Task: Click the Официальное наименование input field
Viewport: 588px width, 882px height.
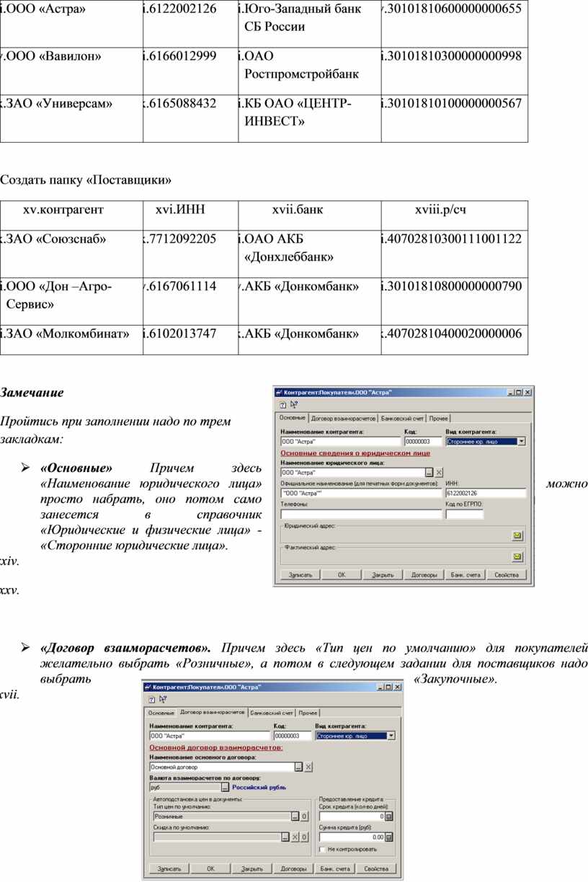Action: 360,493
